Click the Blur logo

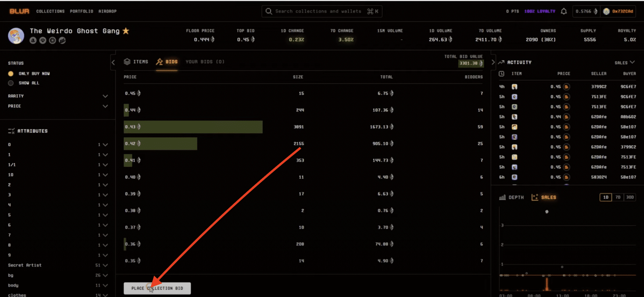click(x=19, y=11)
